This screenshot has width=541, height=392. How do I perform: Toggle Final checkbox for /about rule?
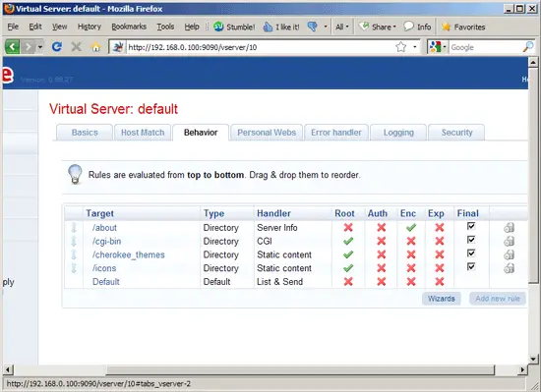(x=471, y=226)
